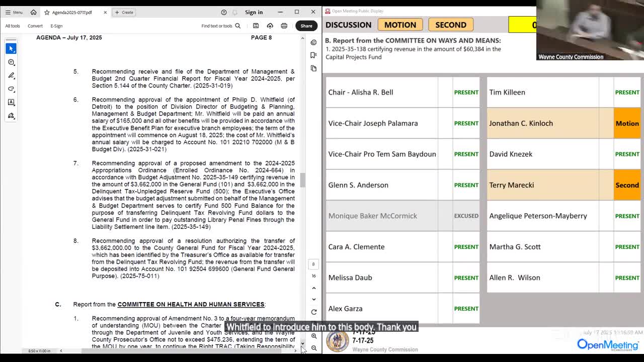644x362 pixels.
Task: Upload file with cloud arrow icon
Action: (x=270, y=26)
